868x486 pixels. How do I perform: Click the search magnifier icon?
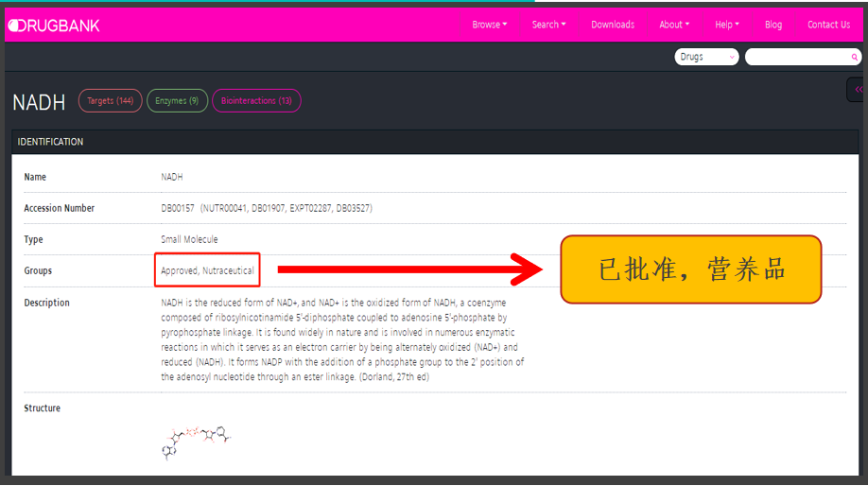[x=855, y=58]
